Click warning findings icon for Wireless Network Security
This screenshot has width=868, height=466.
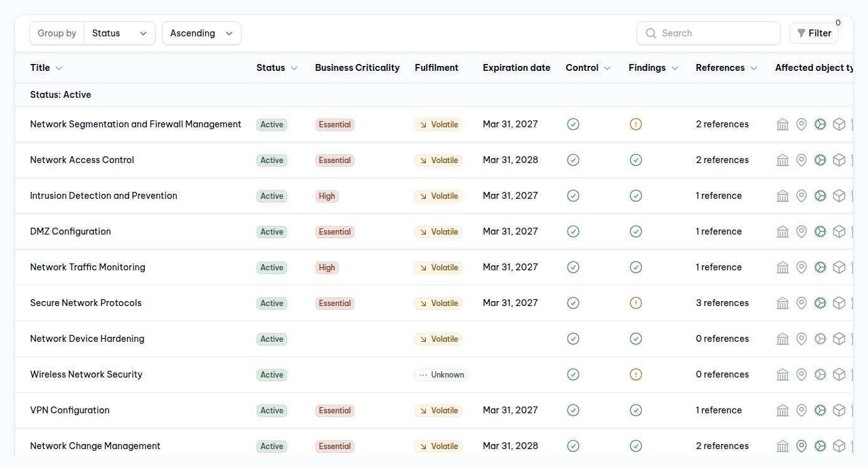pyautogui.click(x=635, y=374)
